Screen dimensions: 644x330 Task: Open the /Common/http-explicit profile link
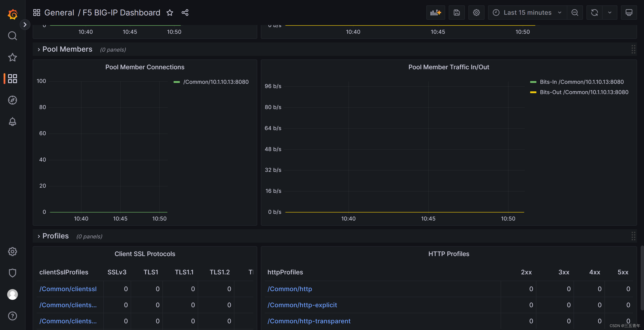[x=302, y=305]
